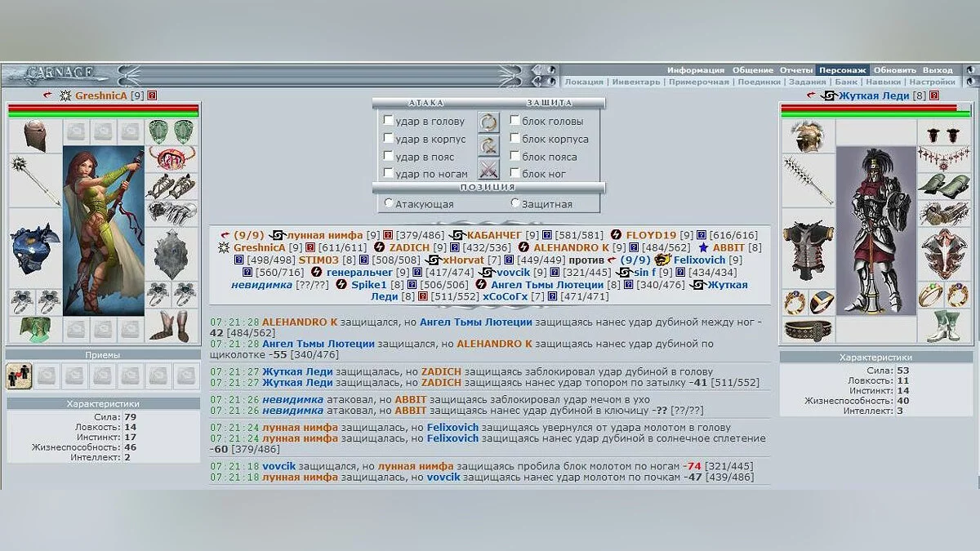The width and height of the screenshot is (980, 551).
Task: Click Жуткая Леди's red ornate shield
Action: 944,254
